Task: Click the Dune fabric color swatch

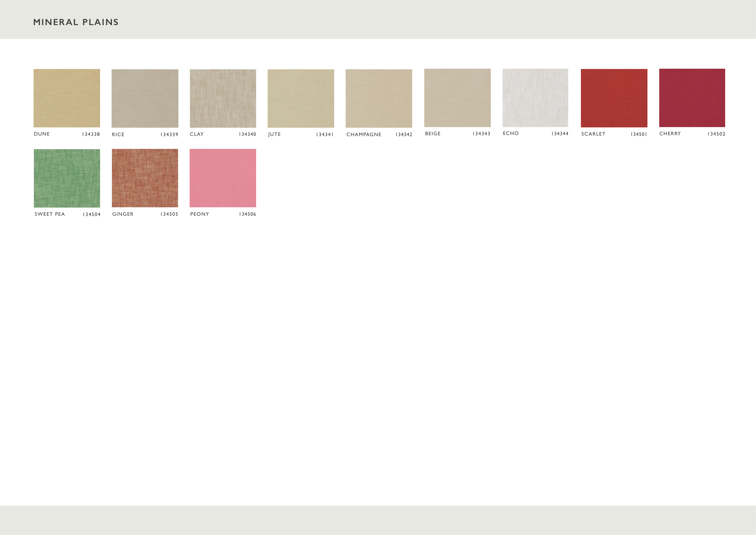Action: [67, 98]
